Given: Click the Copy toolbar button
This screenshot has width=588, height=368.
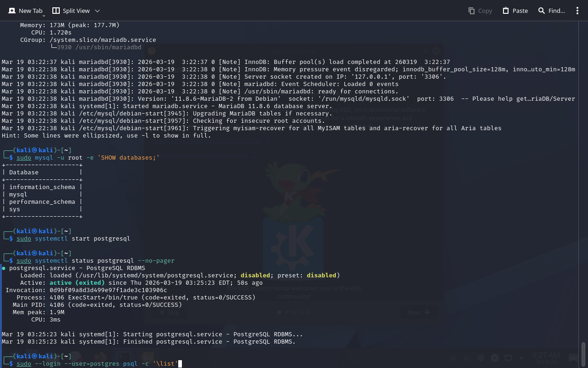Looking at the screenshot, I should point(480,11).
